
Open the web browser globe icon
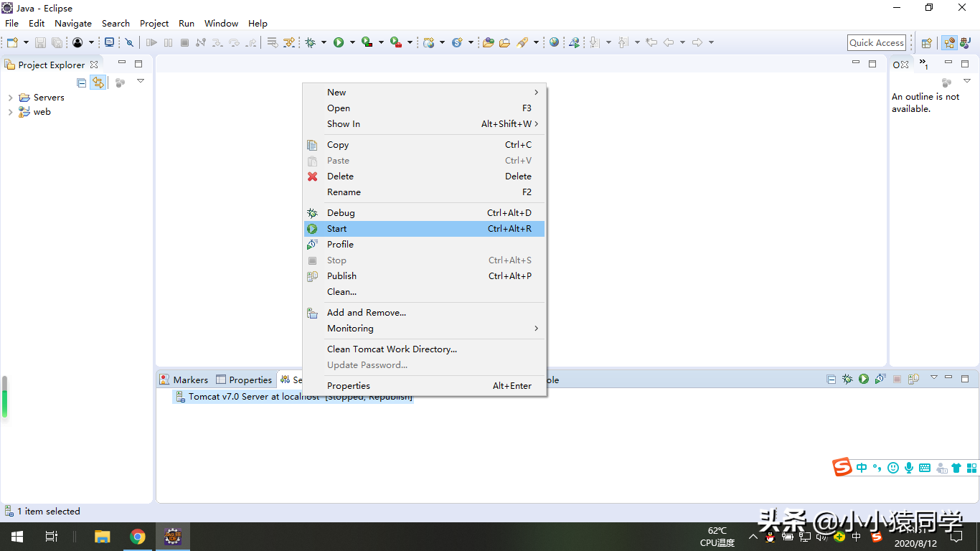pyautogui.click(x=554, y=42)
